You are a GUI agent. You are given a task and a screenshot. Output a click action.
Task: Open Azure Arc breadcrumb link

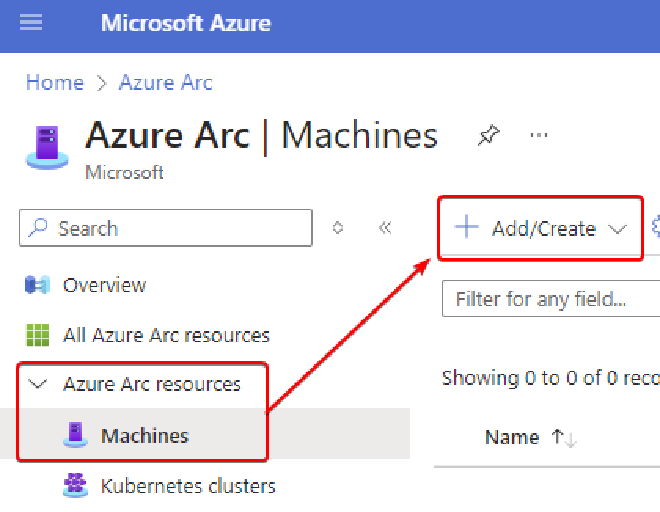[x=166, y=83]
